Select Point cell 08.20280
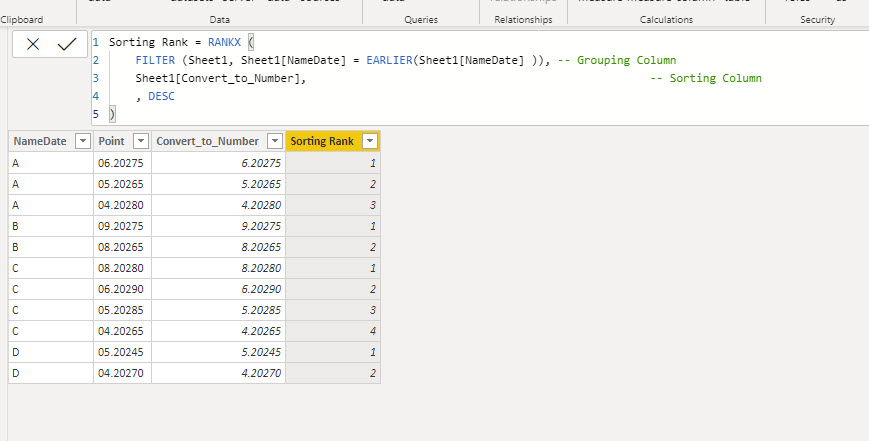This screenshot has height=441, width=869. 122,268
